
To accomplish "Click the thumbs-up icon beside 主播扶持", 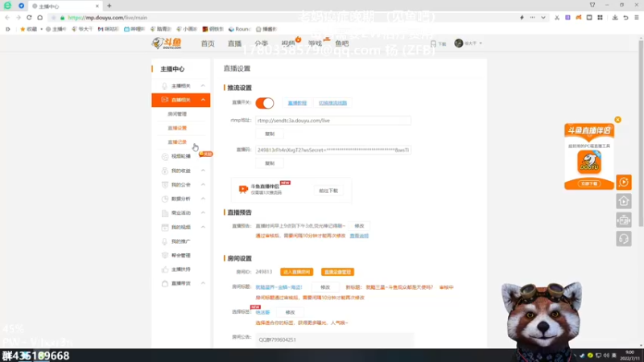I will click(x=165, y=269).
